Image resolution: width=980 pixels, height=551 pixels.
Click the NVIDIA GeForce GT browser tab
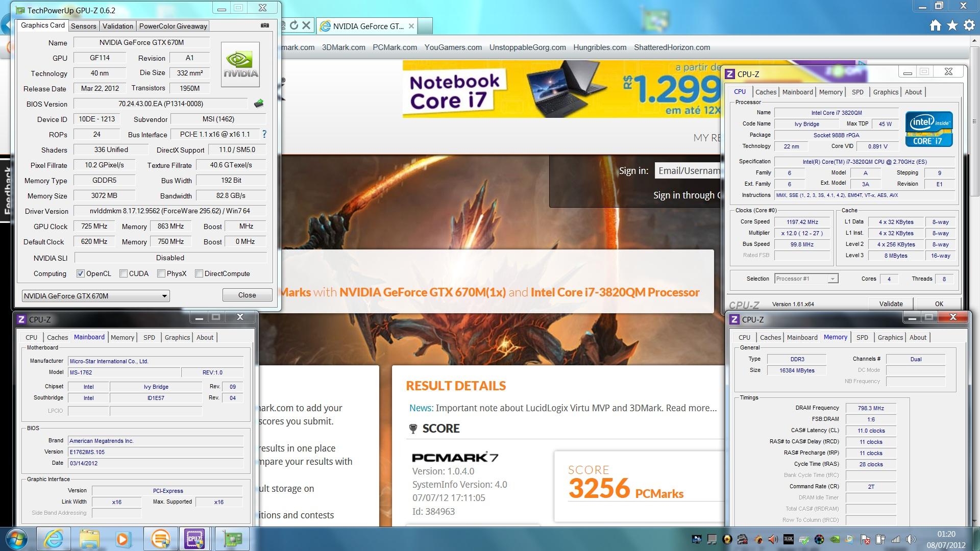pos(367,26)
